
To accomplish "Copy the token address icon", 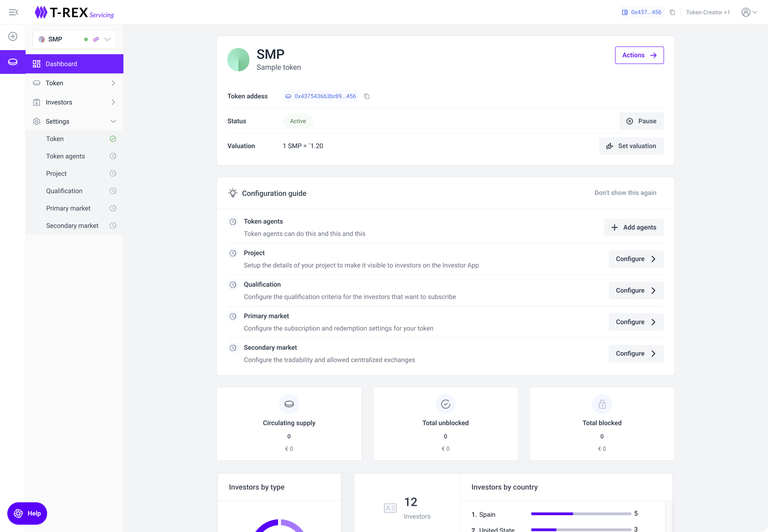I will [367, 96].
